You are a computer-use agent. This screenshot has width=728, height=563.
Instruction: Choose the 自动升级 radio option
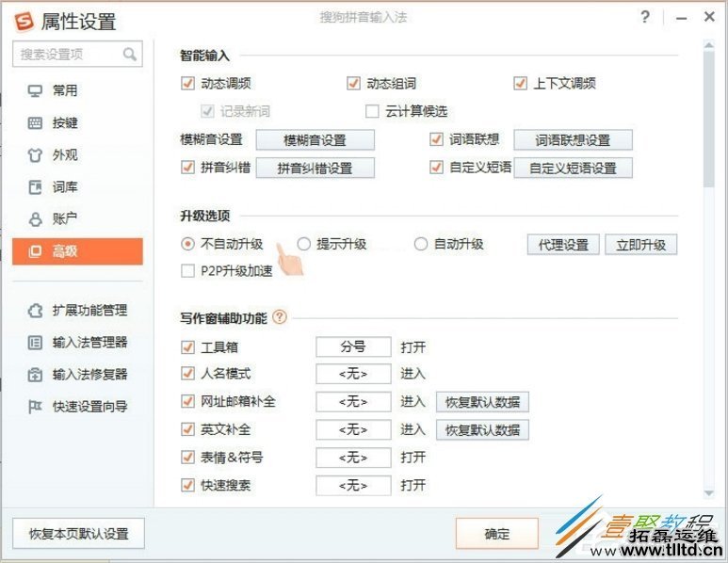pyautogui.click(x=421, y=244)
